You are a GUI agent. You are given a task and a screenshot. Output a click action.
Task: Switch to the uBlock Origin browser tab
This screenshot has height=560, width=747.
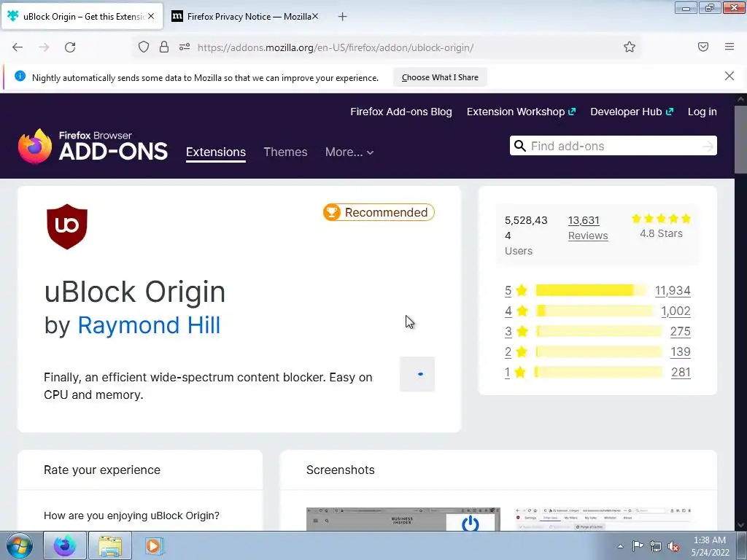pyautogui.click(x=82, y=16)
